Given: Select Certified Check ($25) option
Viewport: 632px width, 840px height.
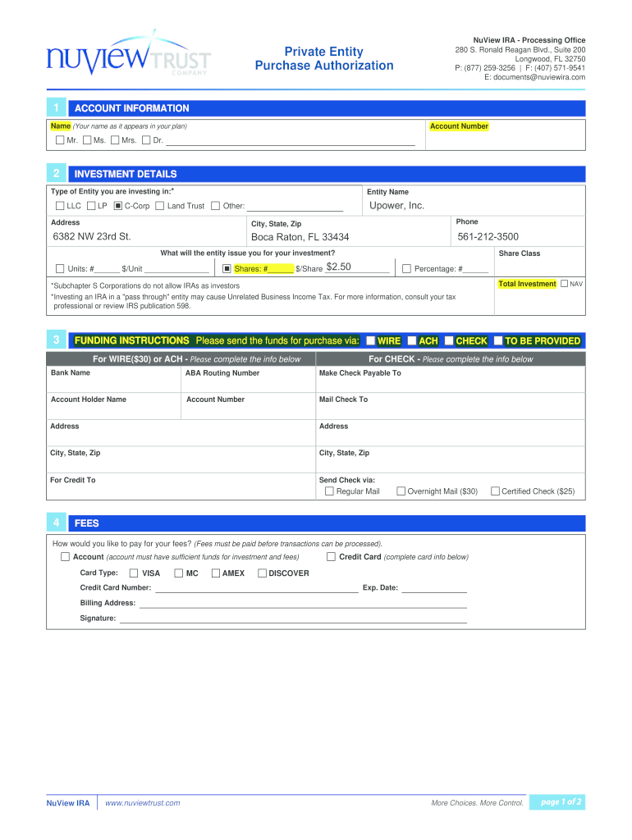Looking at the screenshot, I should point(495,491).
